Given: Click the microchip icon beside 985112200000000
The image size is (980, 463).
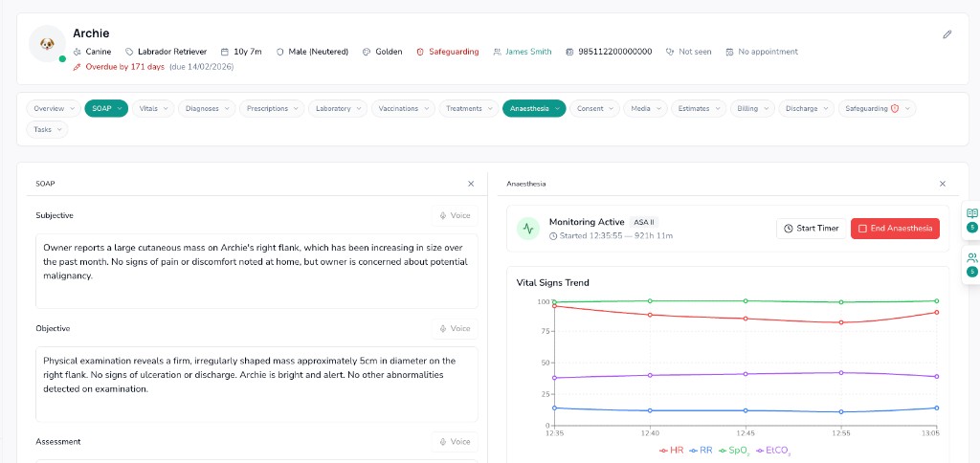Looking at the screenshot, I should 568,52.
